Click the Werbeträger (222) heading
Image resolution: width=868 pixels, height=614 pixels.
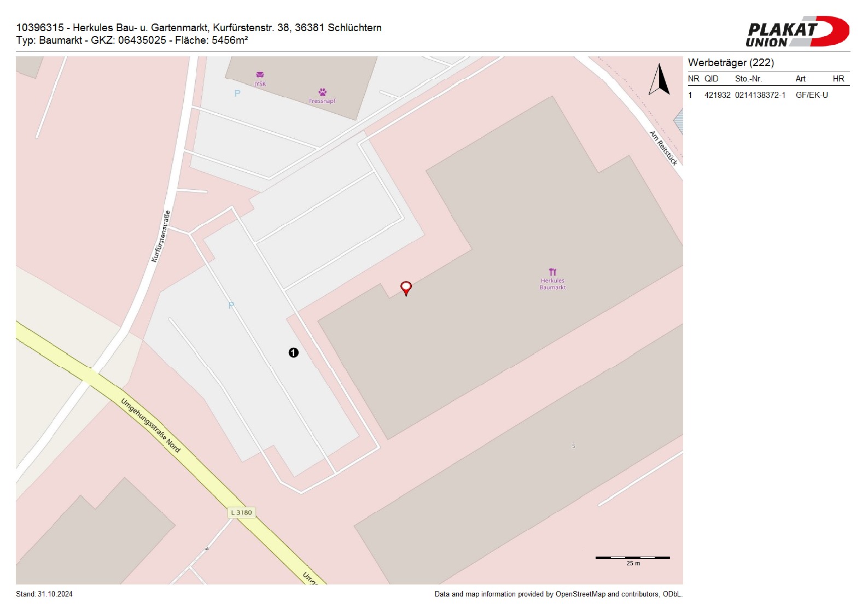tap(731, 63)
